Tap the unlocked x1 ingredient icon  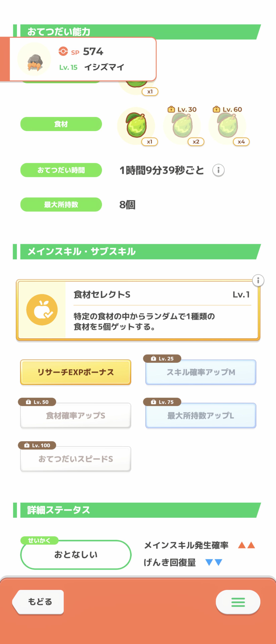coord(136,125)
